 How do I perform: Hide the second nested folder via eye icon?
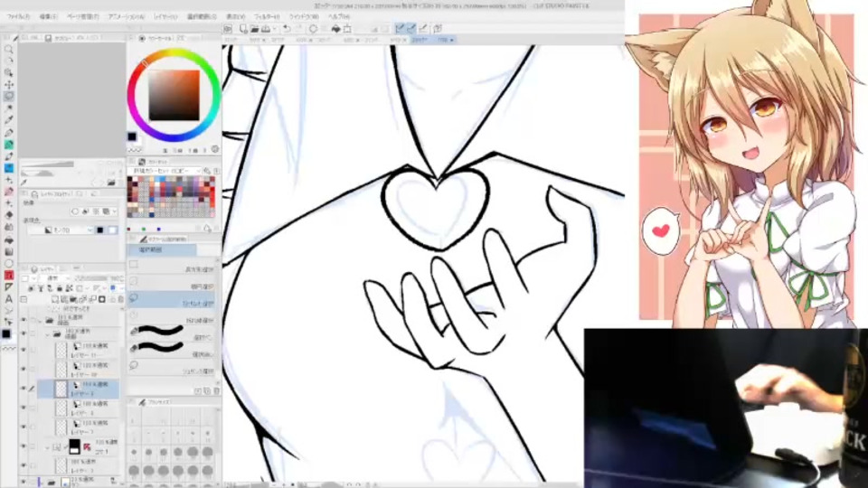(x=24, y=333)
